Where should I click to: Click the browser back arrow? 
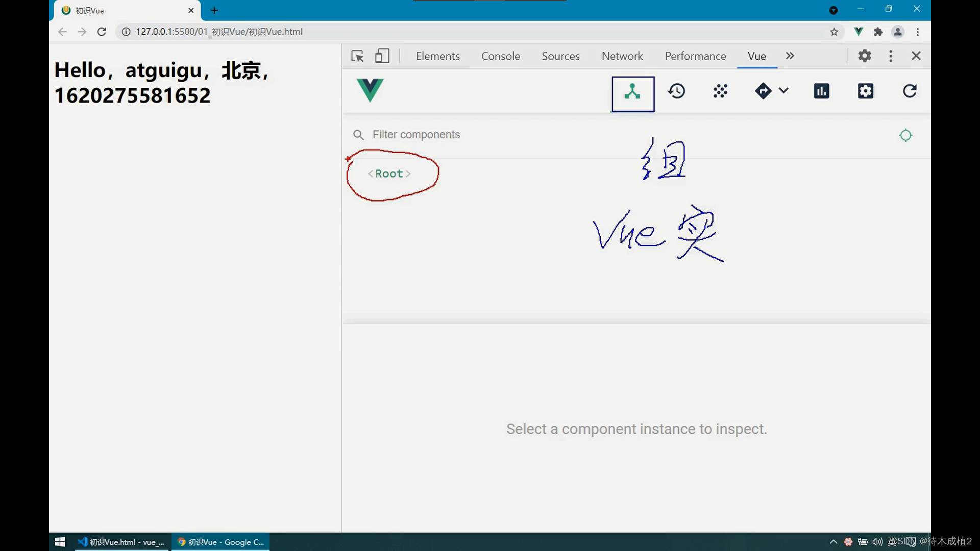point(62,32)
